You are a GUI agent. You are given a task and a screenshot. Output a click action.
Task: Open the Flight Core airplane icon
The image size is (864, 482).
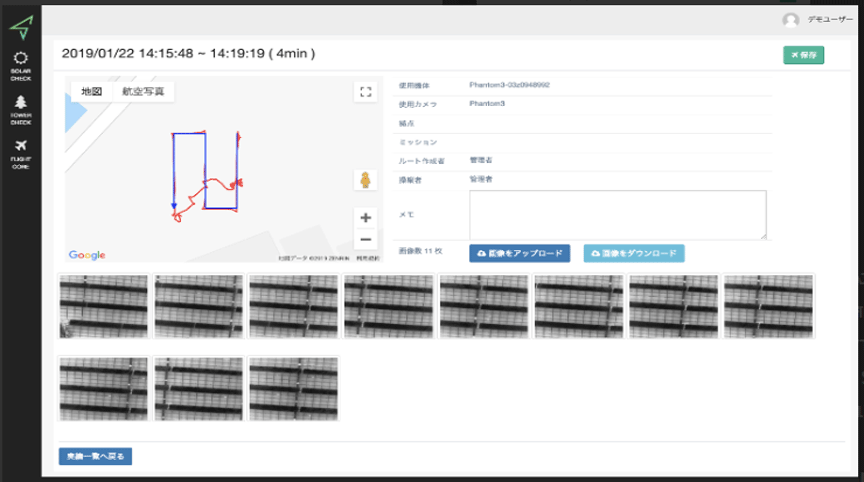pyautogui.click(x=21, y=152)
